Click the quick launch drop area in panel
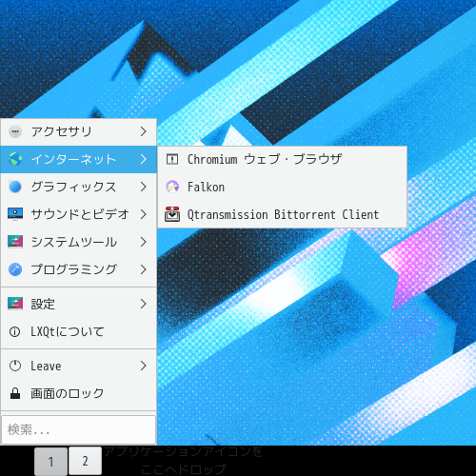The height and width of the screenshot is (476, 476). 184,460
